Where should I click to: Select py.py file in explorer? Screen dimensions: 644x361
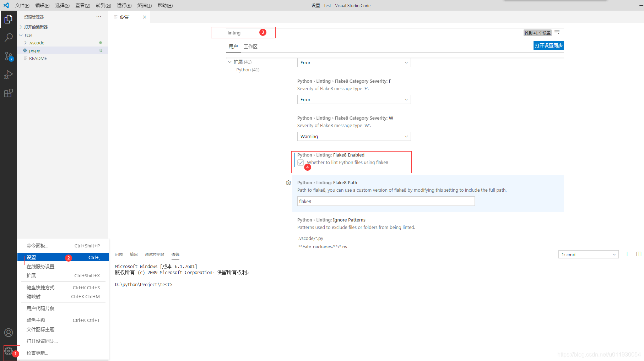click(63, 50)
